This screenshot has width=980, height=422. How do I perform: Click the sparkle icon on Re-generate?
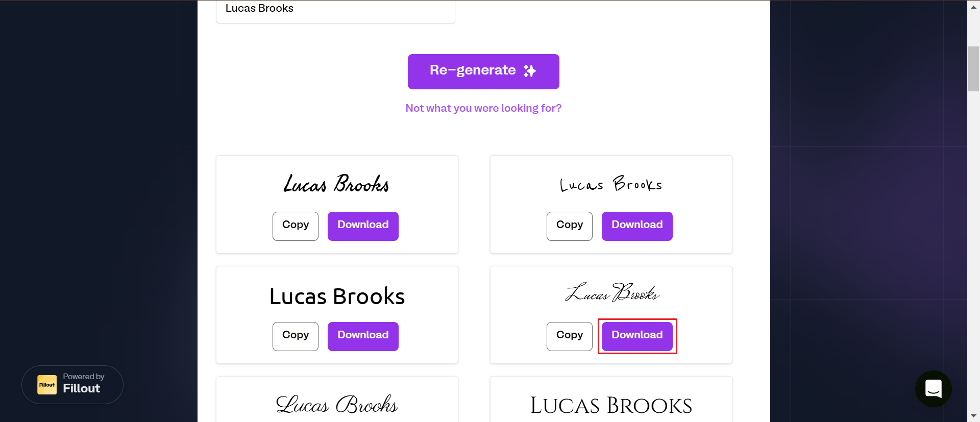pos(530,70)
